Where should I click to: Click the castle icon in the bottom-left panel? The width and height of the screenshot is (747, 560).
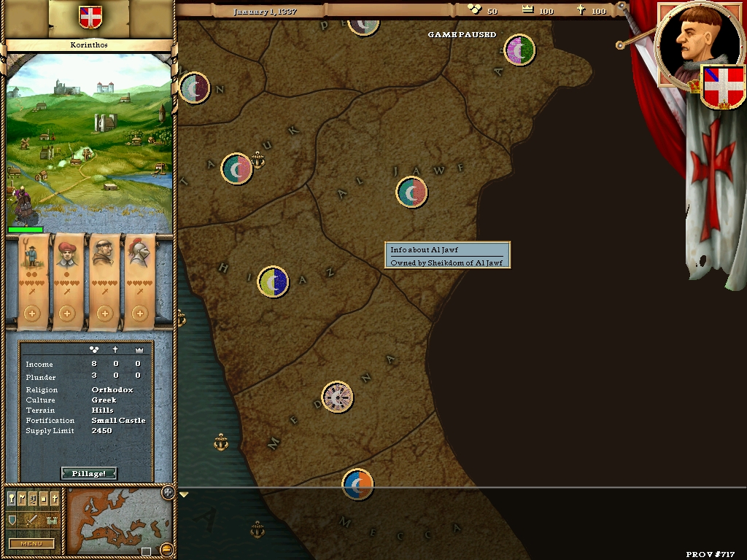click(52, 520)
